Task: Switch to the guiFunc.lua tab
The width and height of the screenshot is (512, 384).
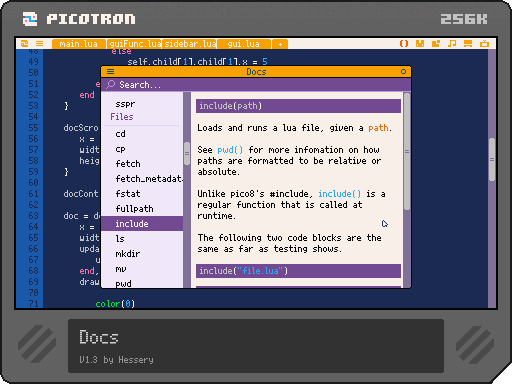Action: point(134,44)
